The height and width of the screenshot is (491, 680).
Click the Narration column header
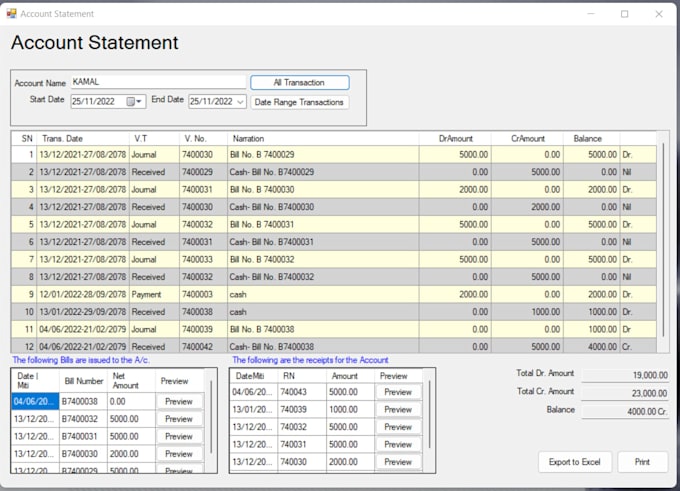pos(323,139)
